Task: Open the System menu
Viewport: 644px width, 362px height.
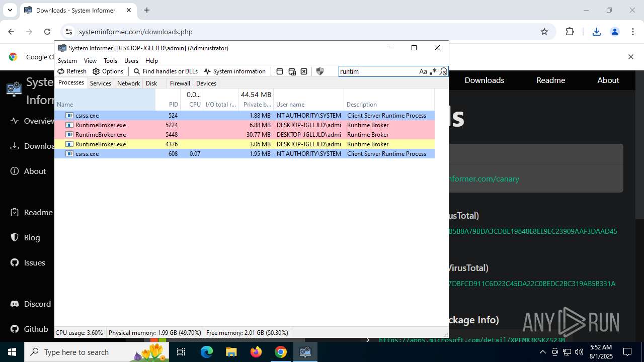Action: tap(67, 61)
